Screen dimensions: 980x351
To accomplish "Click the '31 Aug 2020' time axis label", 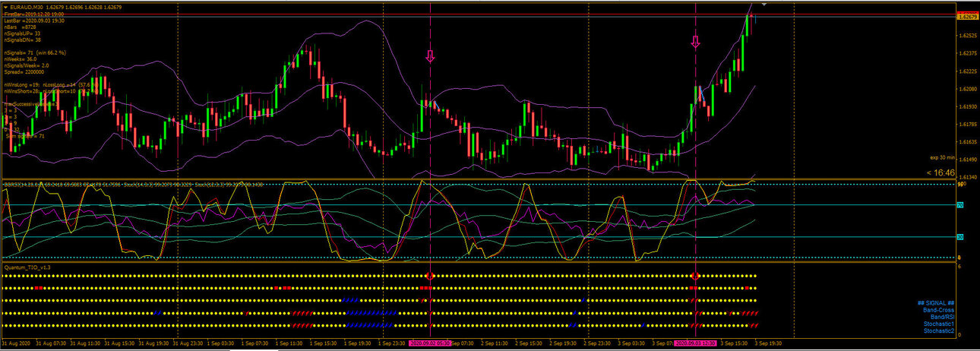I will coord(15,343).
